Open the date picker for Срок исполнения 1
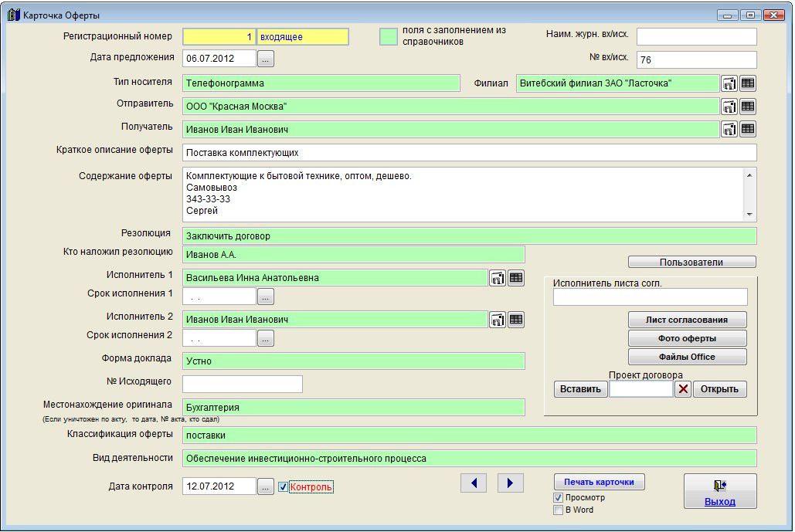 265,296
